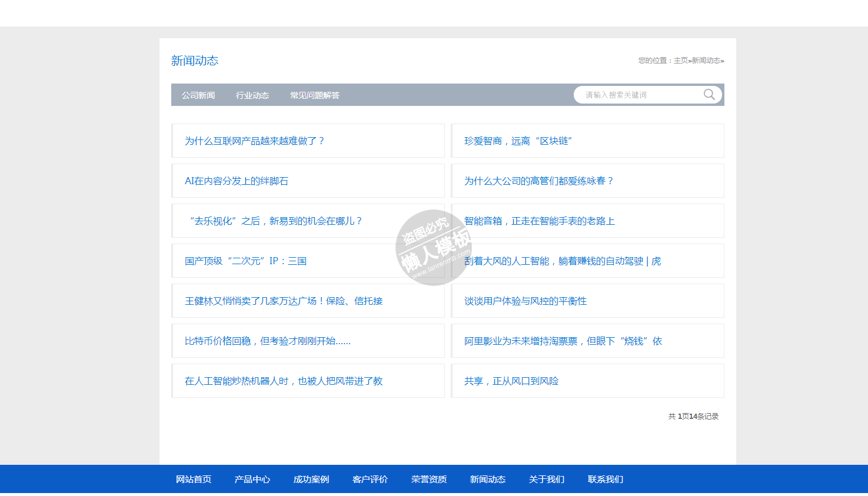
Task: Open article 珍爱智商，远离区块链
Action: point(518,141)
